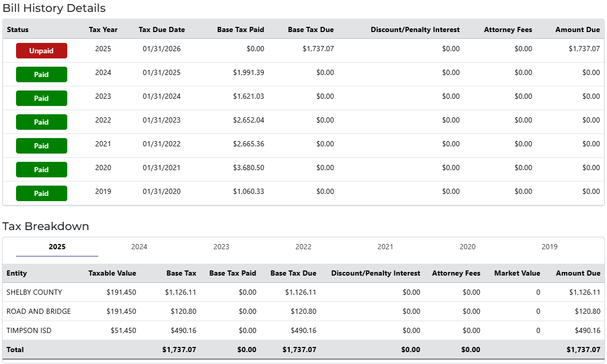The width and height of the screenshot is (607, 364).
Task: Click the Taxable Value column header
Action: (x=112, y=273)
